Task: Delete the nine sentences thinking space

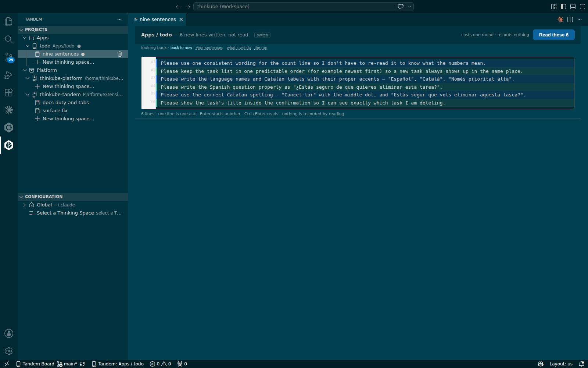Action: [120, 54]
